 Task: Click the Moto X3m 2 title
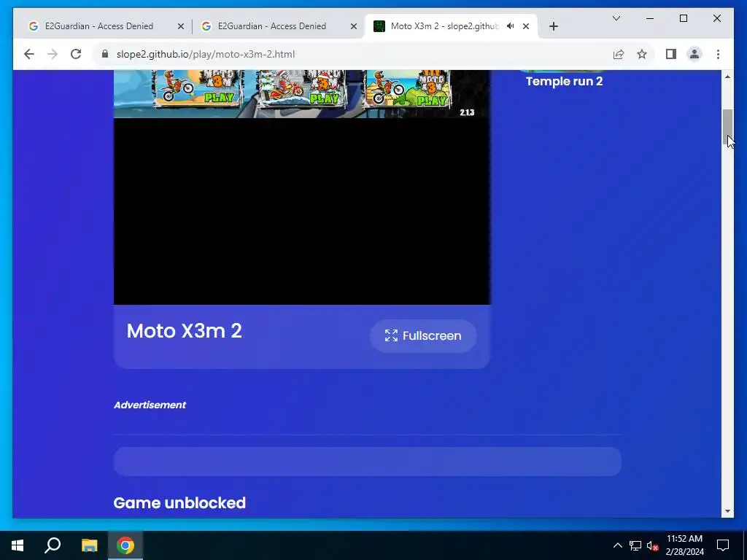(x=185, y=331)
